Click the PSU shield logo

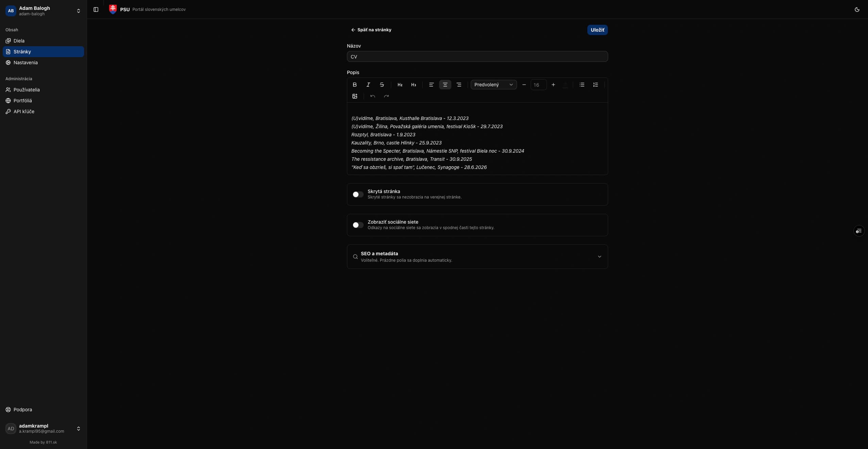(113, 9)
